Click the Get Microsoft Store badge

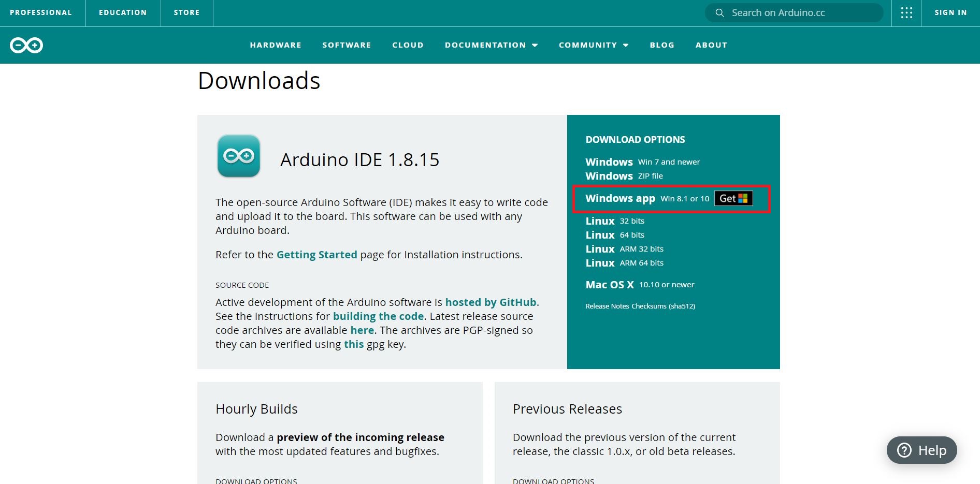(733, 198)
